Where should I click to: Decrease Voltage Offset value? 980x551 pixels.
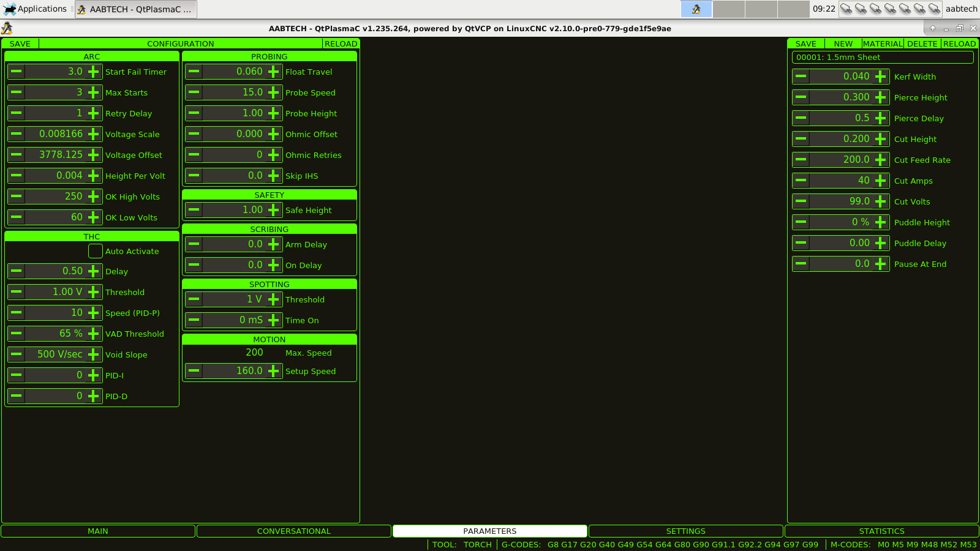17,155
